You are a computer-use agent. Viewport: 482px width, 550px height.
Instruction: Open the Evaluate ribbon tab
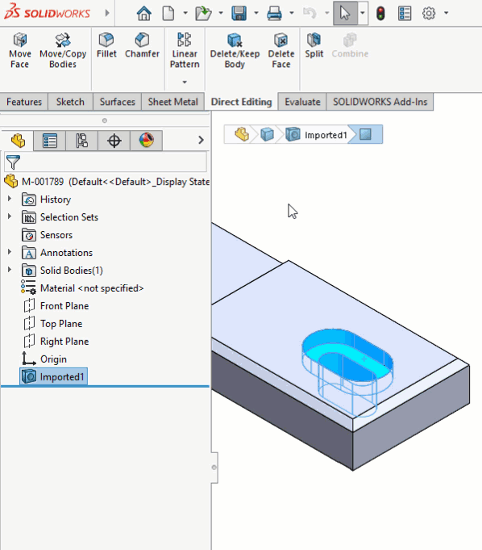coord(302,102)
